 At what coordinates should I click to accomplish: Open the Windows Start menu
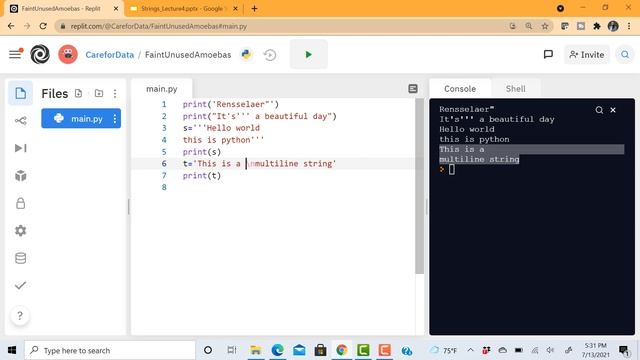coord(12,350)
